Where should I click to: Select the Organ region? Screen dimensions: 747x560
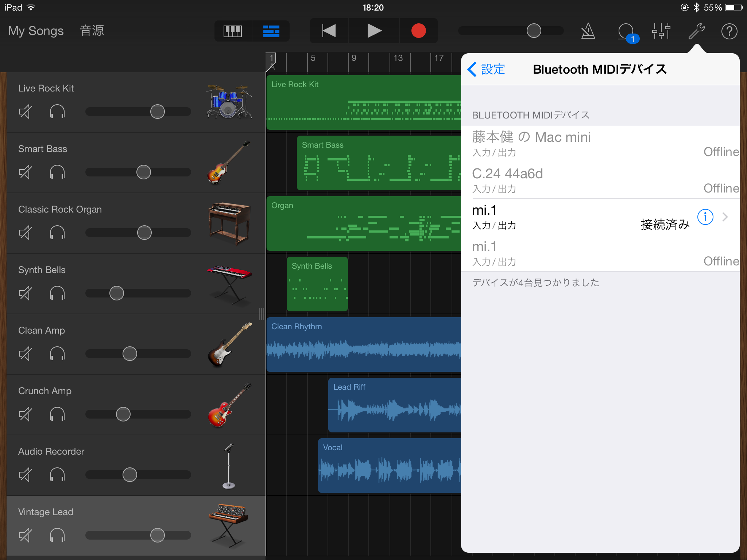(364, 223)
